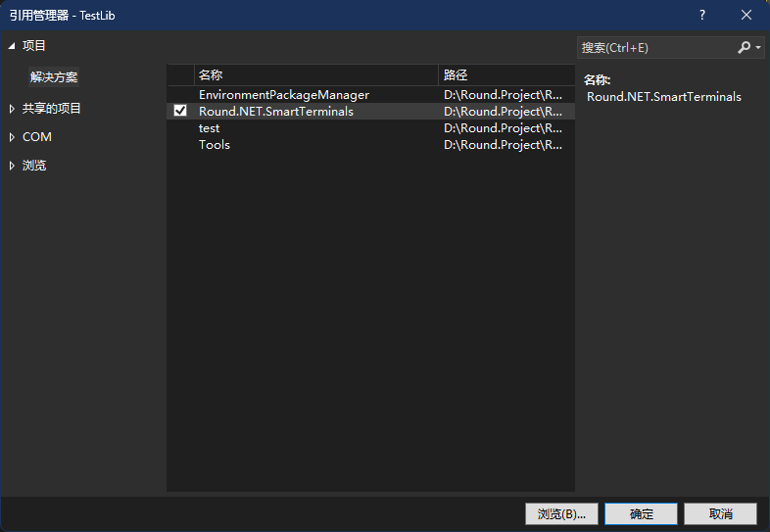Select the 解决方案 item
This screenshot has width=770, height=532.
54,77
